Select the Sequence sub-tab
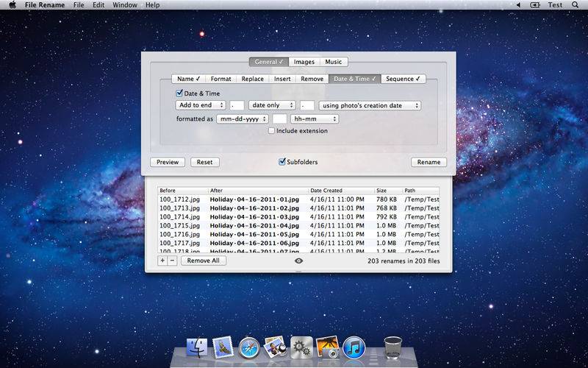Viewport: 588px width, 368px height. 403,79
